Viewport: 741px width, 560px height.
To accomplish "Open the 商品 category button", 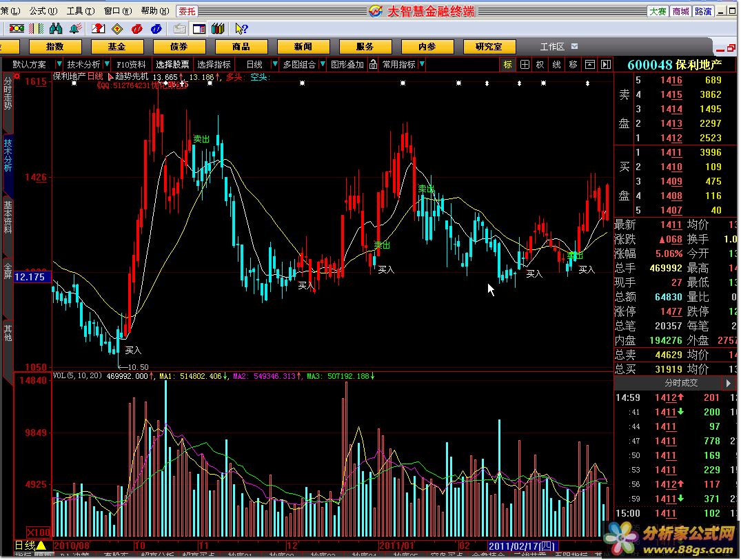I will [x=241, y=47].
